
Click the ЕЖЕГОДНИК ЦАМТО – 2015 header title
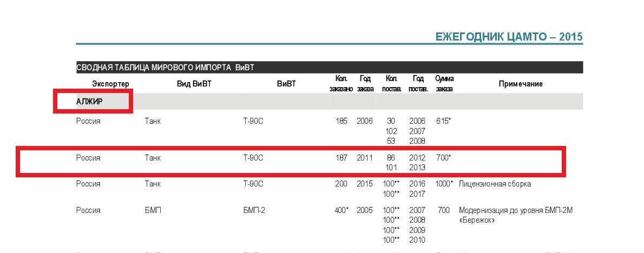509,37
